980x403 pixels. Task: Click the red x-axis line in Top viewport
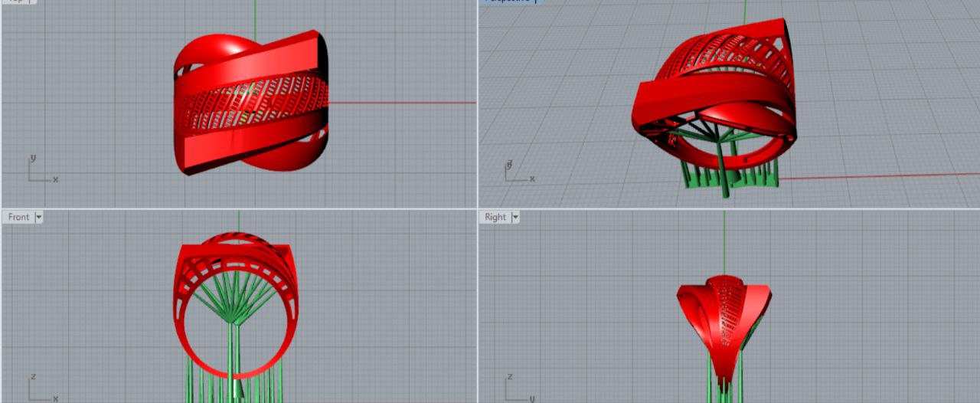tap(398, 102)
